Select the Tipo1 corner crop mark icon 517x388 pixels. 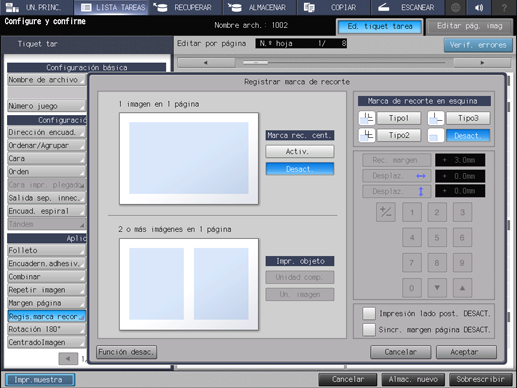coord(367,118)
